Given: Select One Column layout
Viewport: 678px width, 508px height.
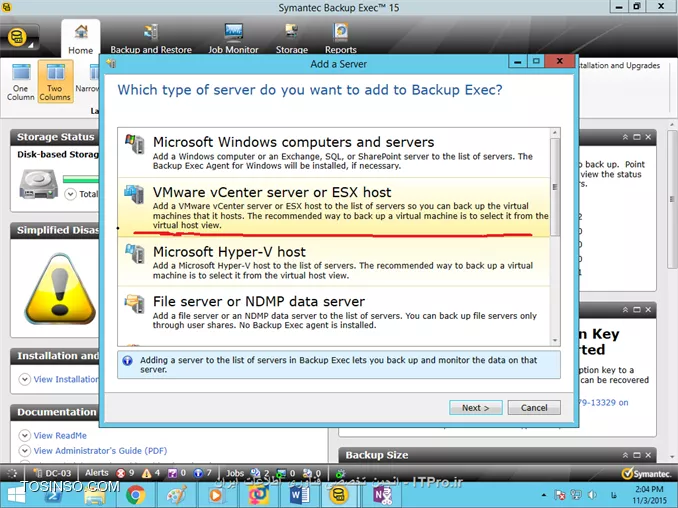Looking at the screenshot, I should 20,82.
